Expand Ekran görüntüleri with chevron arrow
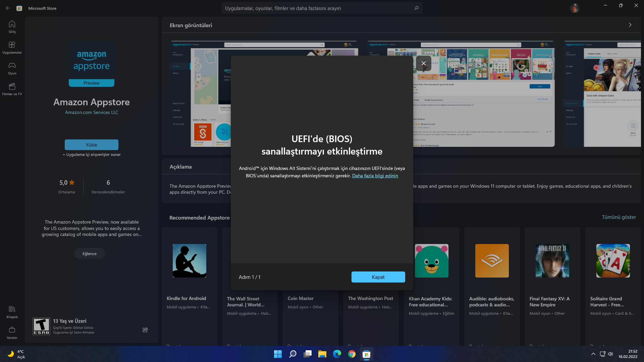 (630, 25)
